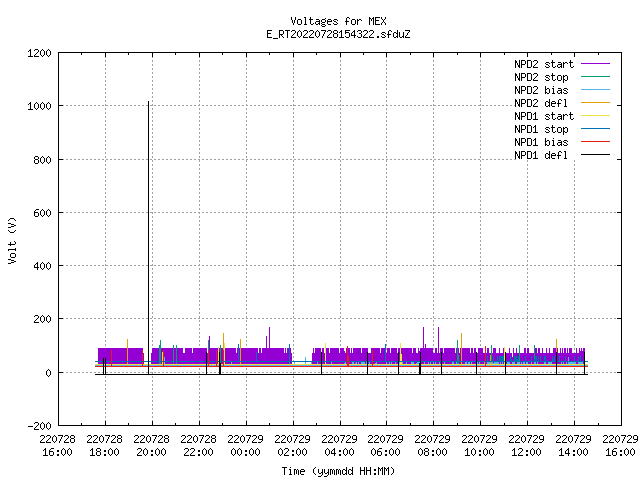Click the y-axis label 'Volt (V)'
The image size is (640, 480).
[x=13, y=241]
